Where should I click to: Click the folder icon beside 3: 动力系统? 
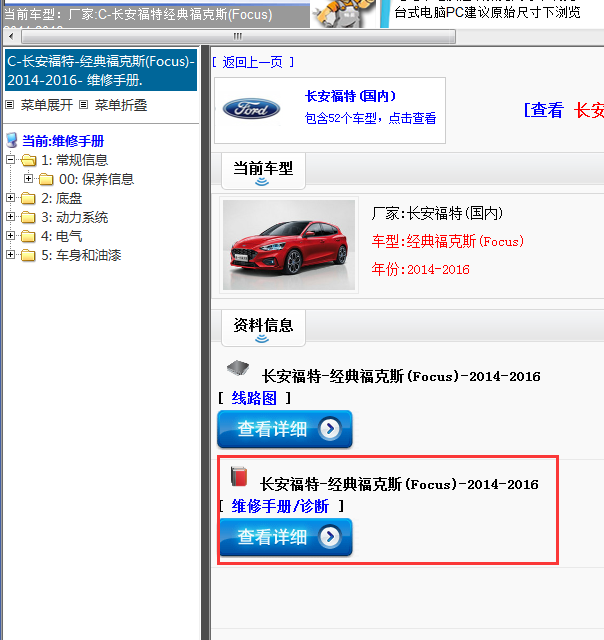[x=28, y=217]
